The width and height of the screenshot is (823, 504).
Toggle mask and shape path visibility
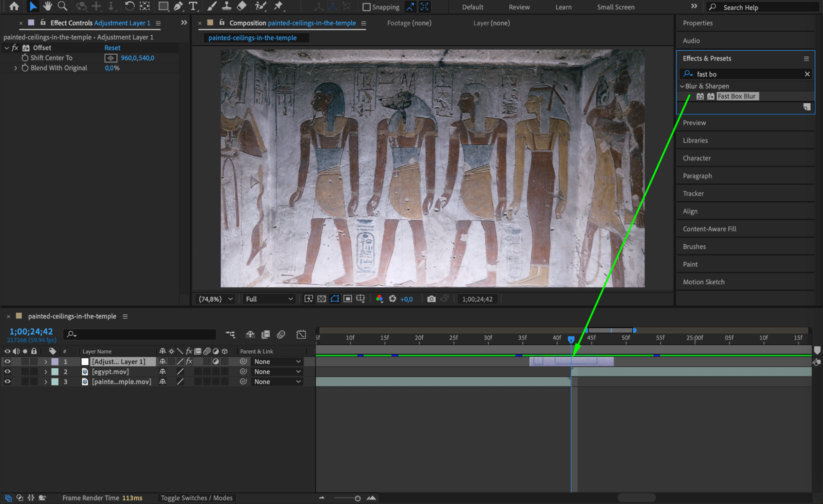tap(335, 299)
